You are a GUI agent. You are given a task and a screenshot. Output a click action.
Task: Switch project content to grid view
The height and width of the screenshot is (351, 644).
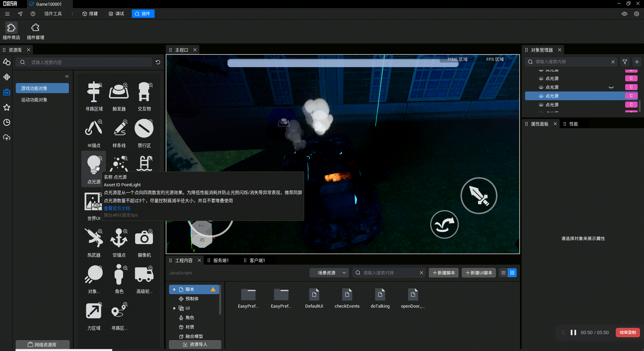[512, 273]
